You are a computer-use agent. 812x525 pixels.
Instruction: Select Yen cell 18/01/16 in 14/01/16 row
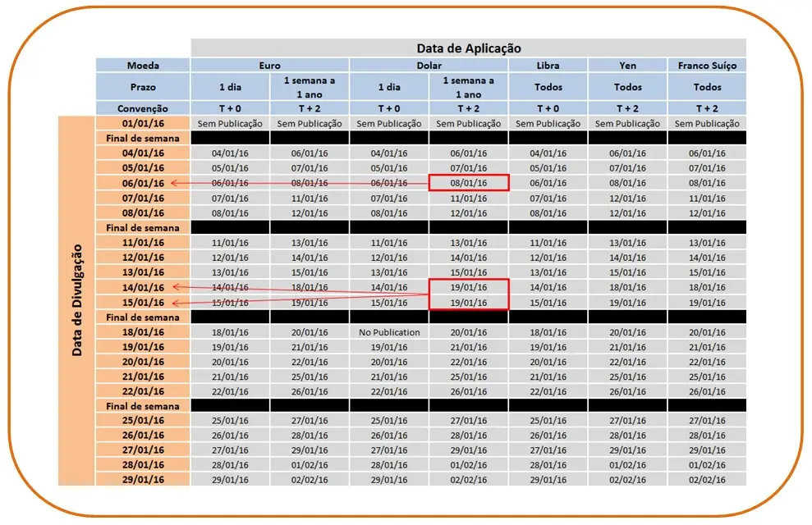pyautogui.click(x=627, y=287)
